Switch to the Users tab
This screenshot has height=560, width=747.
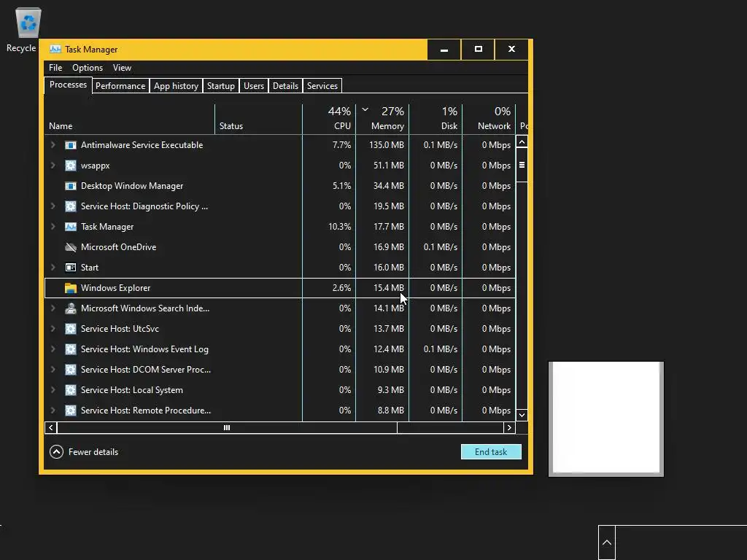coord(253,86)
